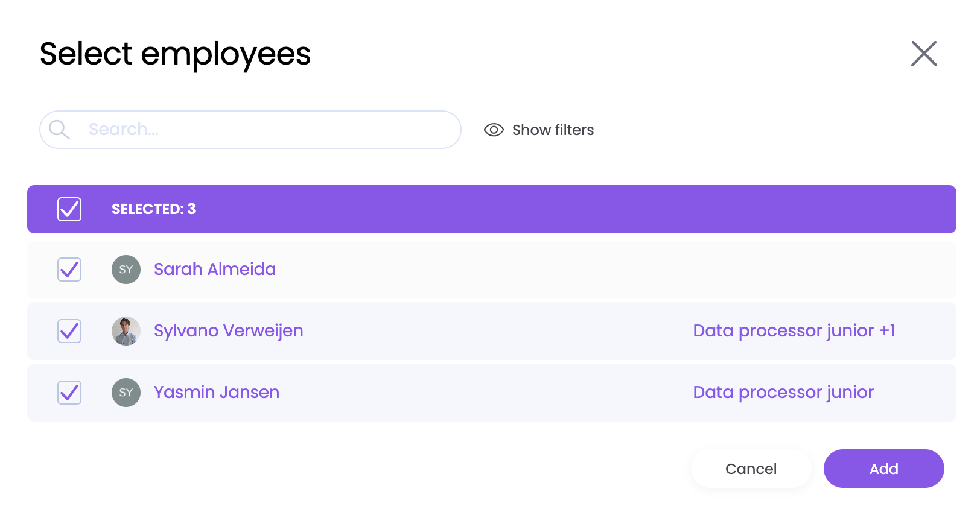Image resolution: width=980 pixels, height=515 pixels.
Task: Uncheck Sarah Almeida's checkbox
Action: pos(69,270)
